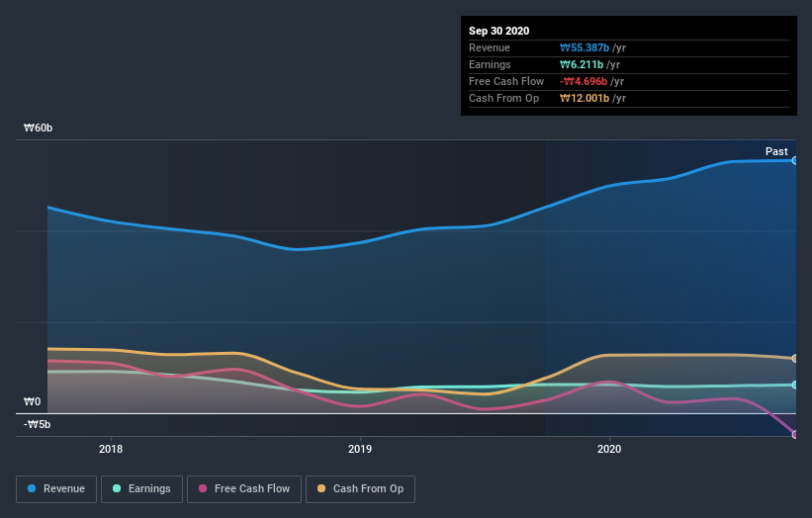Screen dimensions: 812x518
Task: Click the ₩55.387b revenue value
Action: tap(585, 47)
